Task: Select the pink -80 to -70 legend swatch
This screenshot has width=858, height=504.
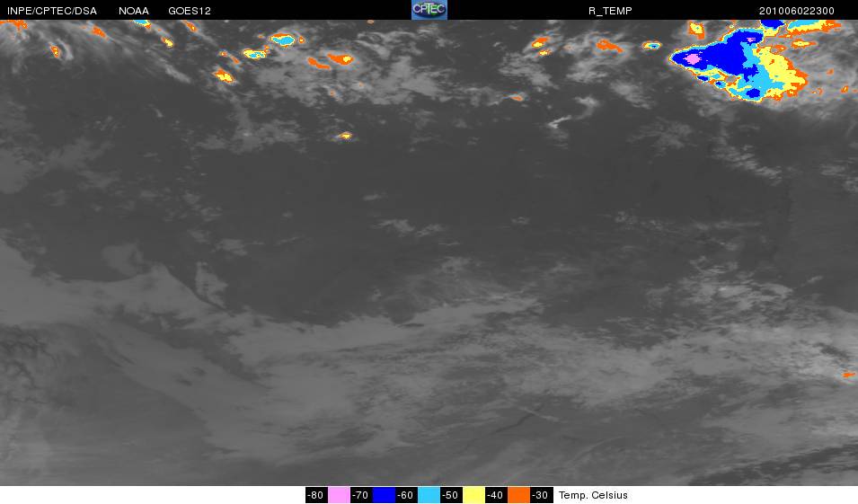Action: pos(339,495)
